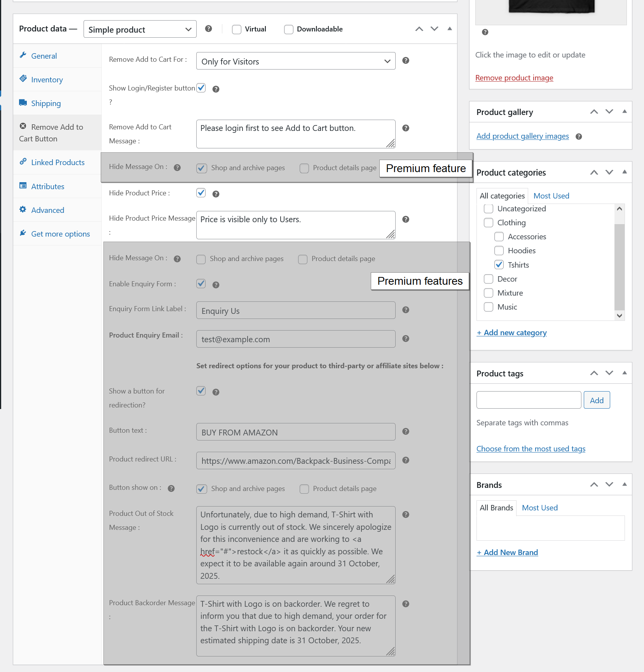644x672 pixels.
Task: Uncheck Show Login/Register button option
Action: tap(201, 88)
